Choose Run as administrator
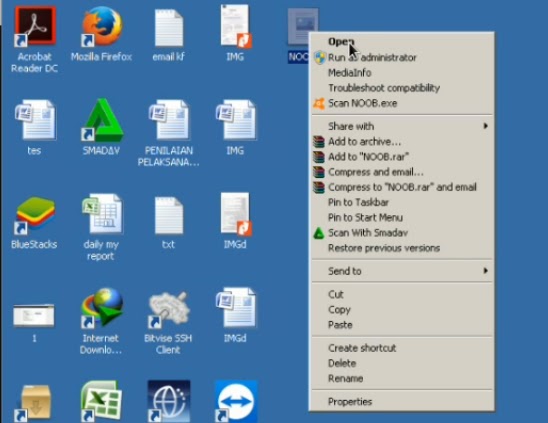Screen dimensions: 548x423 pos(402,57)
